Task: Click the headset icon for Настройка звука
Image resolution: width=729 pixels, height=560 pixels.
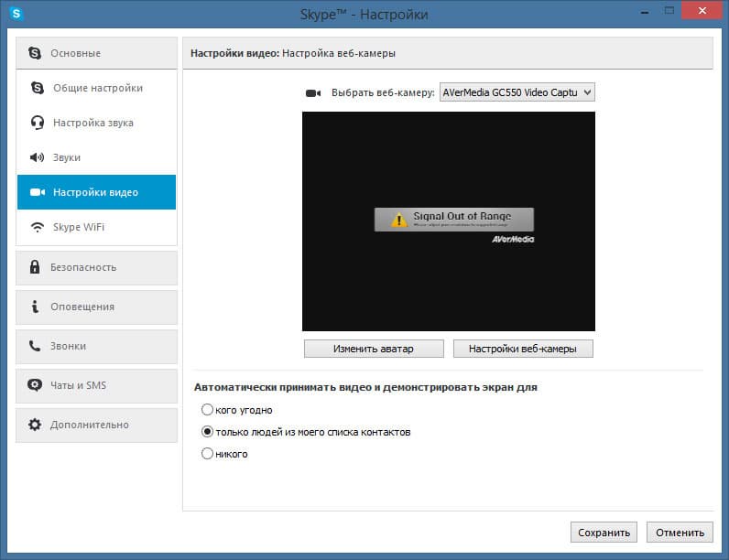Action: pos(38,123)
